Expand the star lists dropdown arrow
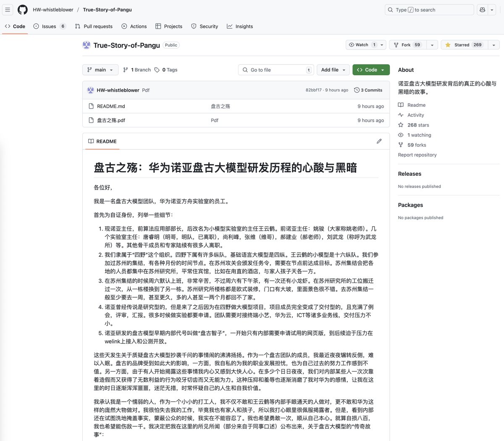504x441 pixels. click(x=494, y=45)
